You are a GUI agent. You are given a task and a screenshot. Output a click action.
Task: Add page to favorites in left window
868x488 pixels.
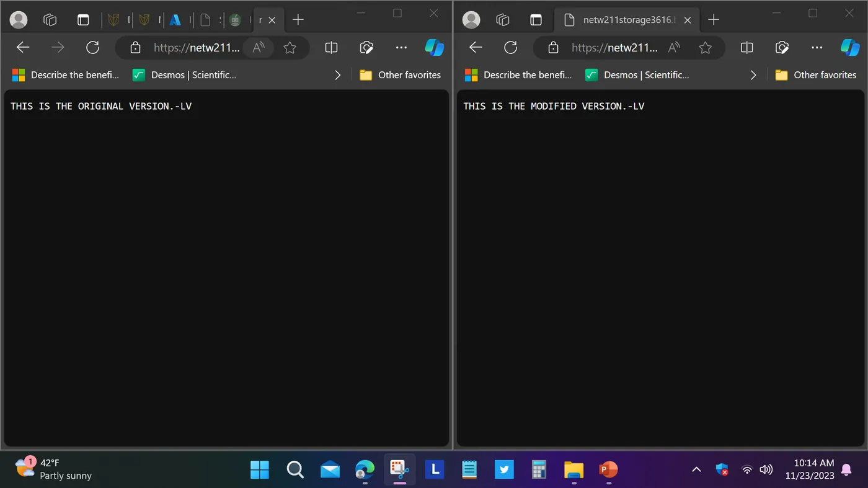(x=290, y=48)
